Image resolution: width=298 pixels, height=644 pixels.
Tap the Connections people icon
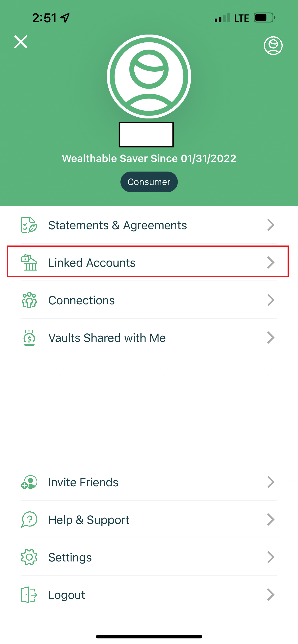(x=29, y=300)
